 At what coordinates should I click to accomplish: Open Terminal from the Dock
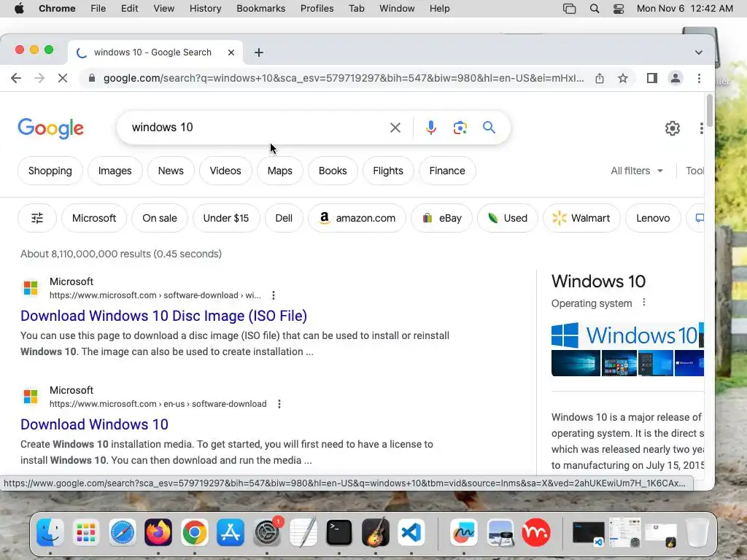(x=338, y=532)
